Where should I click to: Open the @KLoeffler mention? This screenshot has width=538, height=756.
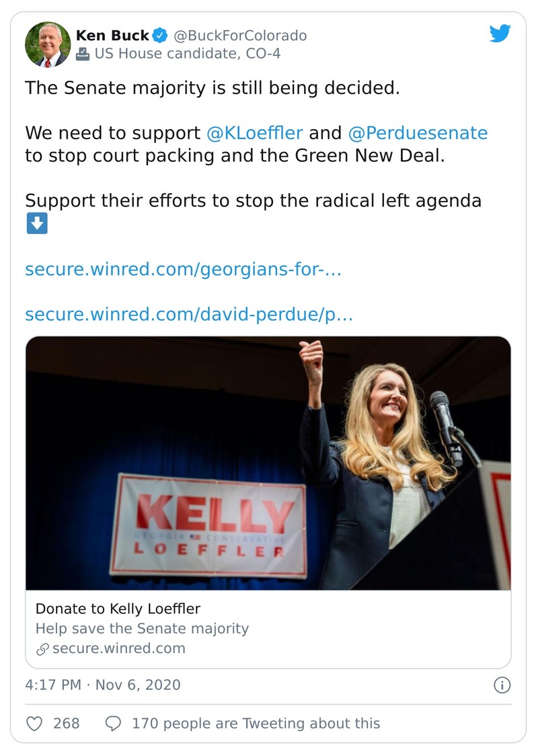click(x=255, y=133)
